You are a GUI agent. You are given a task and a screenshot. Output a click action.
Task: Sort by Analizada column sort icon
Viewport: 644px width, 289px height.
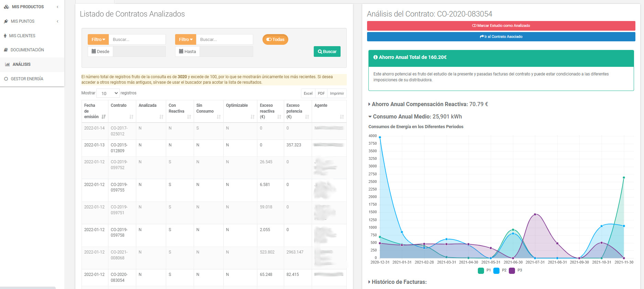pos(161,117)
